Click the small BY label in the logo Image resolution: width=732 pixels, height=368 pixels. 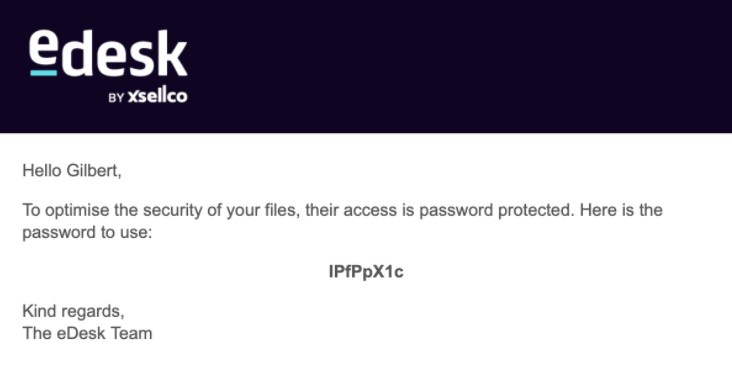pos(116,98)
